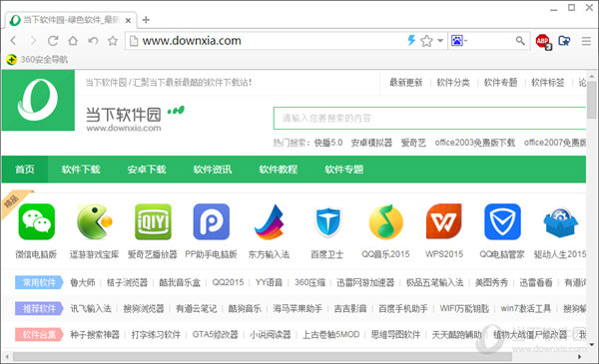599x364 pixels.
Task: Open the 美图秀秀 link
Action: tap(491, 282)
